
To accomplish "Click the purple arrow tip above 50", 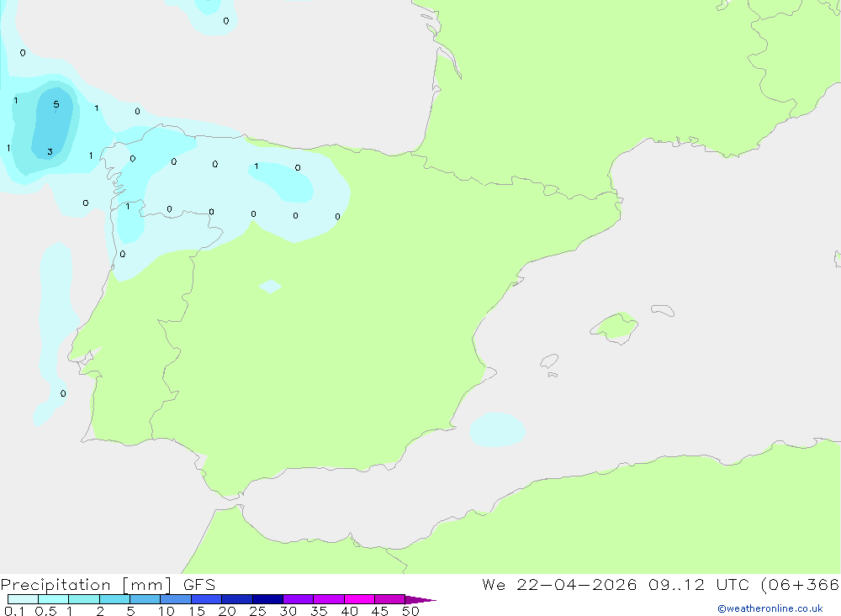I will 420,599.
